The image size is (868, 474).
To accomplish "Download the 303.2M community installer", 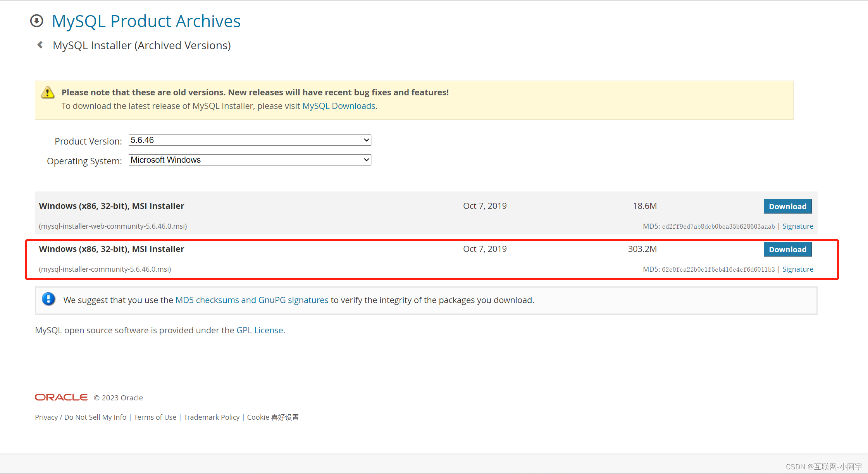I will coord(787,249).
